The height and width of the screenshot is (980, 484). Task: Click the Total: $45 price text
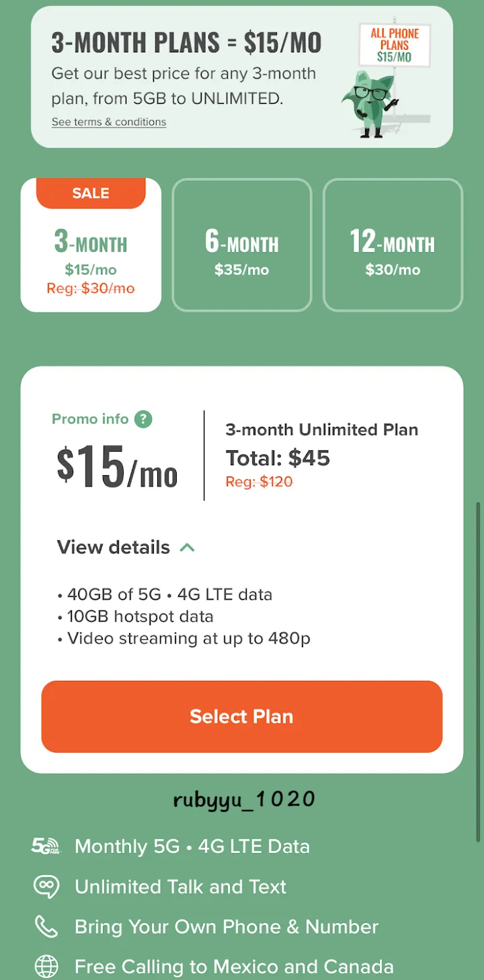pos(278,458)
